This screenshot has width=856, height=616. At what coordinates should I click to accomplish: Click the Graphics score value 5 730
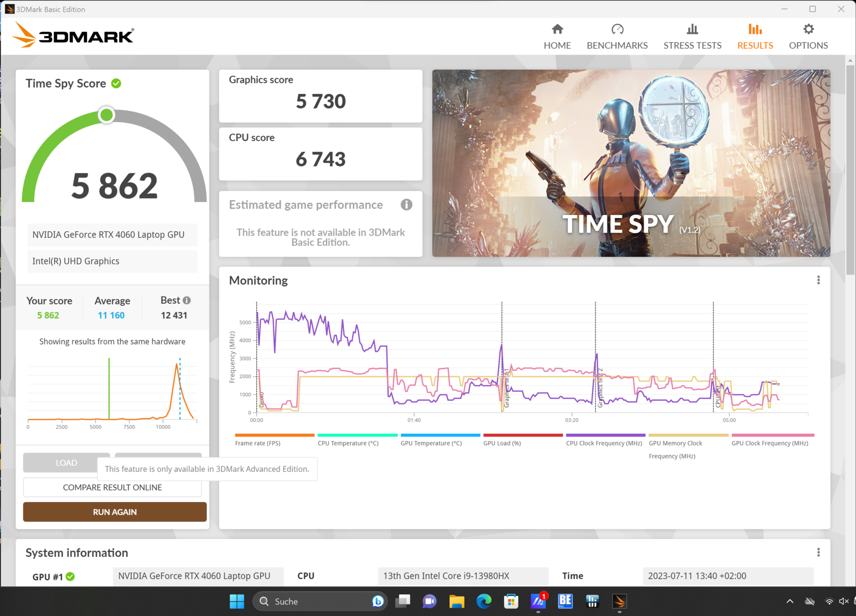pyautogui.click(x=321, y=102)
